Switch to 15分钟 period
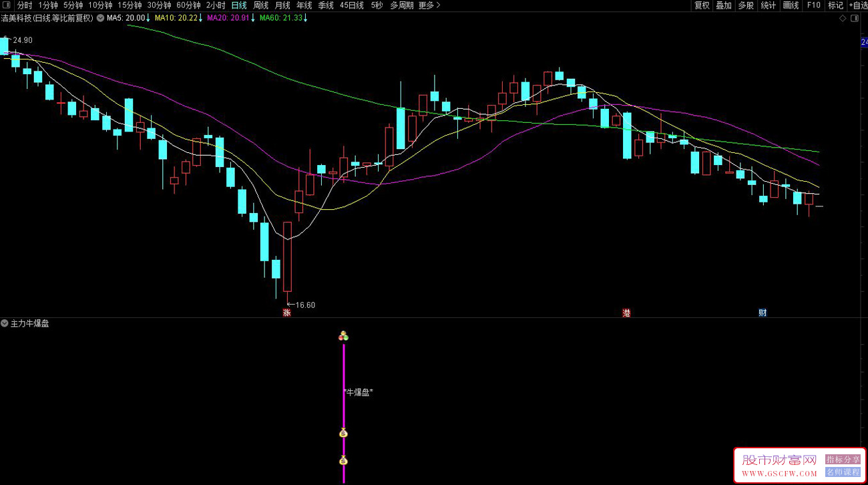 130,5
